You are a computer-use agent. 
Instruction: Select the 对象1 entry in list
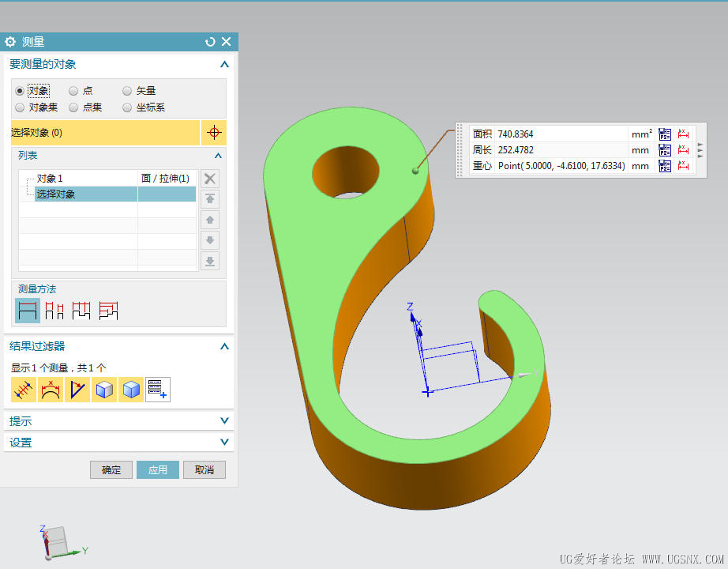coord(51,179)
